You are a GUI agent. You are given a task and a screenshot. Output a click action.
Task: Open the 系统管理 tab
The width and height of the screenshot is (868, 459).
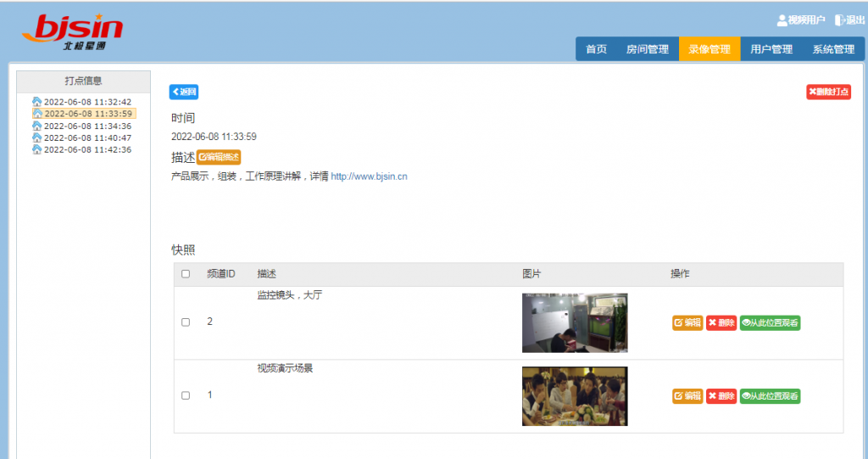pyautogui.click(x=834, y=48)
